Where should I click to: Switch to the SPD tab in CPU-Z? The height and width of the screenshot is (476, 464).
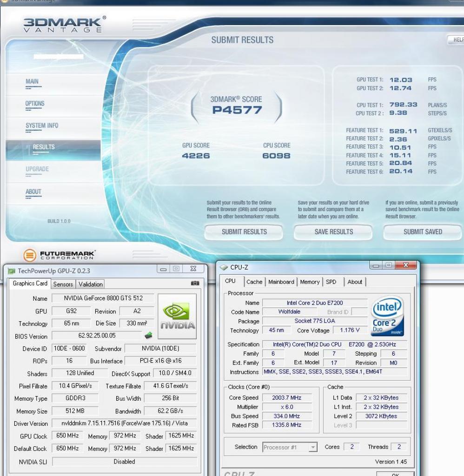click(331, 282)
